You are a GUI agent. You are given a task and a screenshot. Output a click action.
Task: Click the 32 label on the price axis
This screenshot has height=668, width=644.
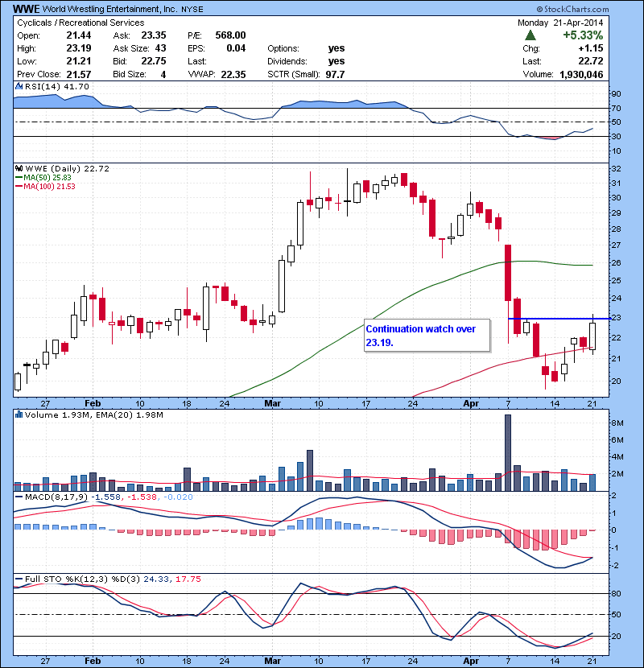[x=617, y=169]
